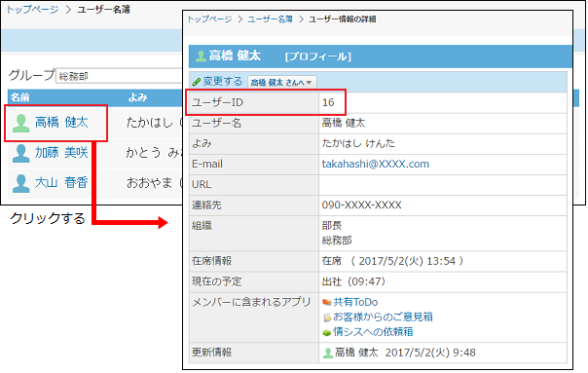Go to トップページ in the left breadcrumb
588x373 pixels.
[33, 10]
